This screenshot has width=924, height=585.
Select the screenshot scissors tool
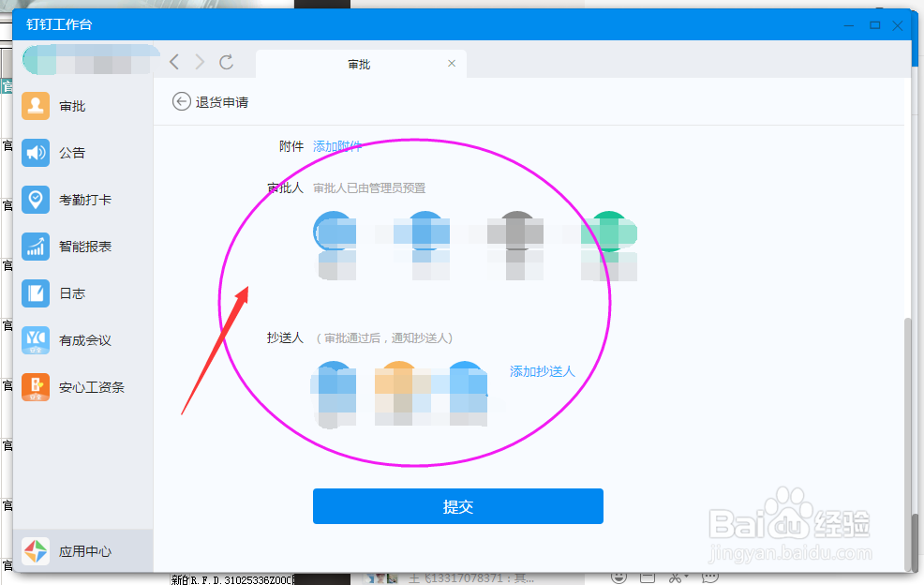676,577
